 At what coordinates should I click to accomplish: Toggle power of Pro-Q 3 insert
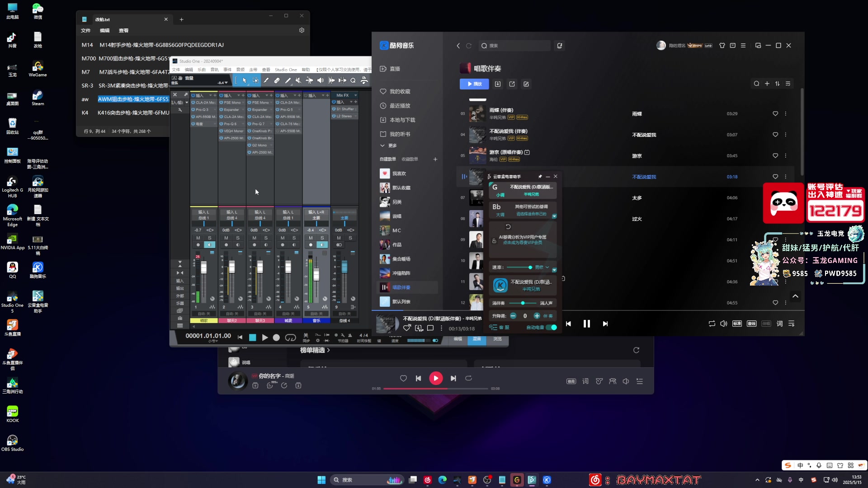point(193,109)
